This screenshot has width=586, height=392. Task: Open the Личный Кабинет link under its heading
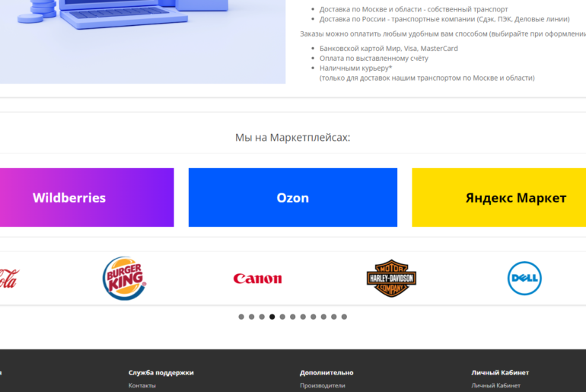[x=495, y=386]
